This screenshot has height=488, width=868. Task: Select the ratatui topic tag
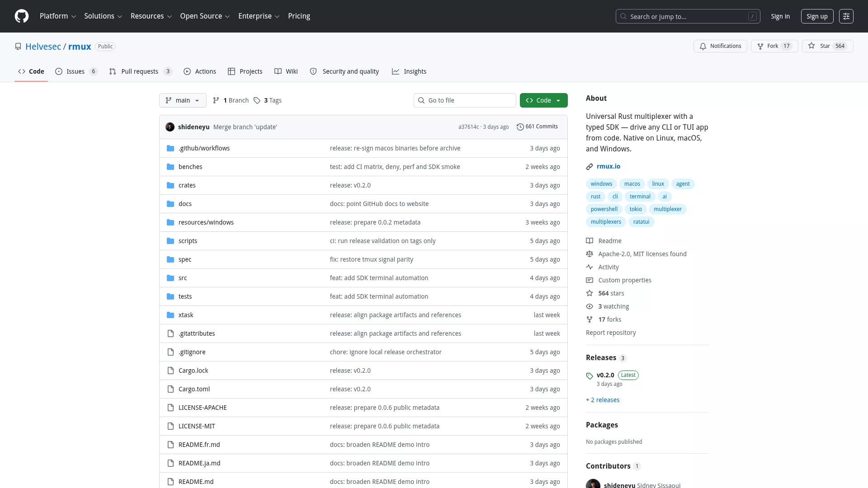point(641,222)
